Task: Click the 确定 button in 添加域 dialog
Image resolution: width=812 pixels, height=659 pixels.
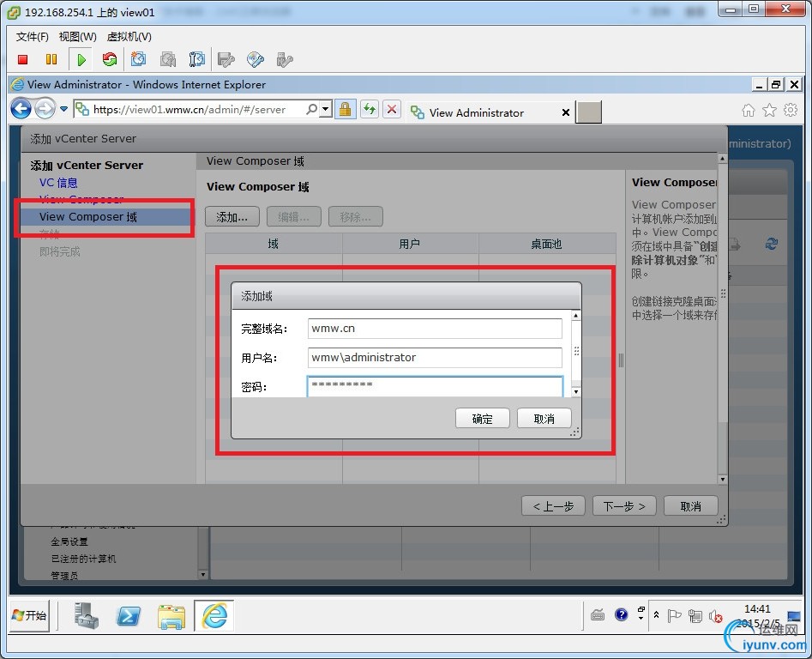Action: click(x=482, y=419)
